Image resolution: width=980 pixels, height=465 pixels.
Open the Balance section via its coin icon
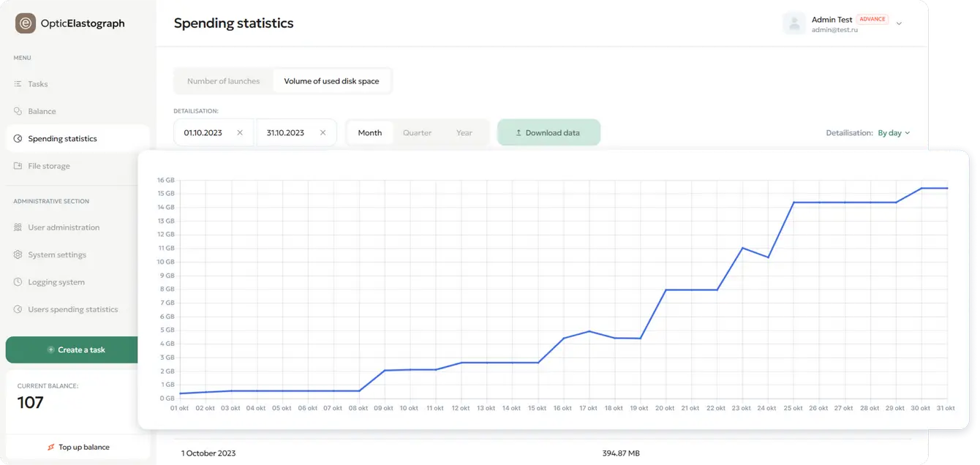click(16, 111)
